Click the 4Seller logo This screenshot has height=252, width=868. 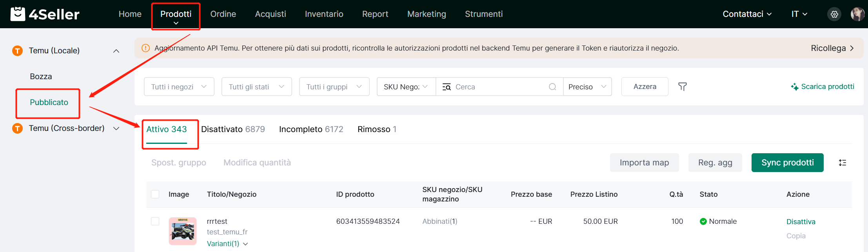[45, 14]
